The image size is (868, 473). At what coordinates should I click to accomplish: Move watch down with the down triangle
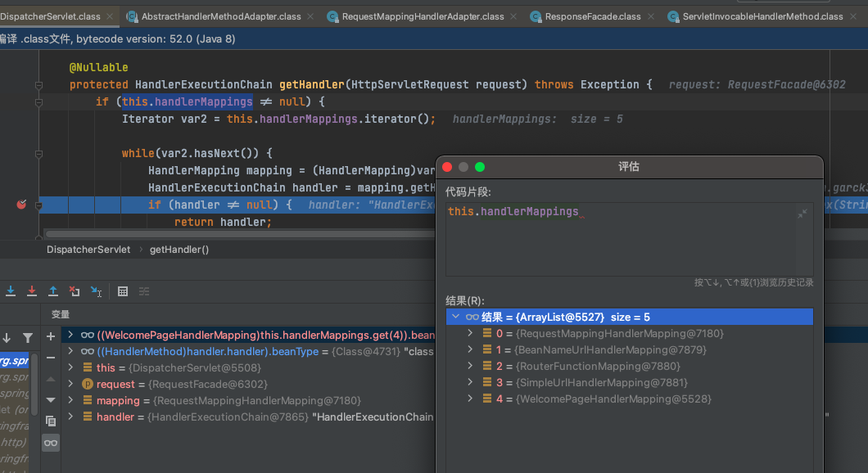(51, 400)
